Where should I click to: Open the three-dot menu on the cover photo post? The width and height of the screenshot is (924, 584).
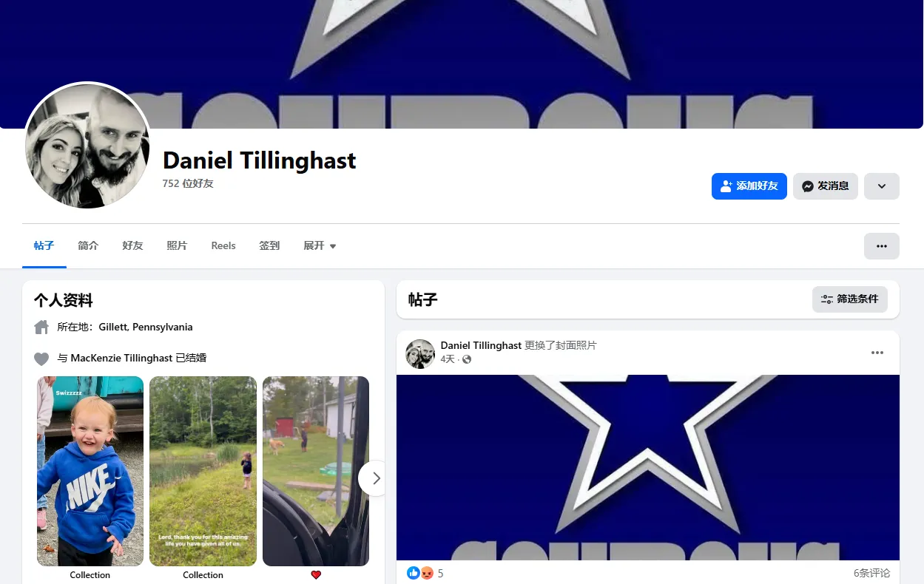877,353
